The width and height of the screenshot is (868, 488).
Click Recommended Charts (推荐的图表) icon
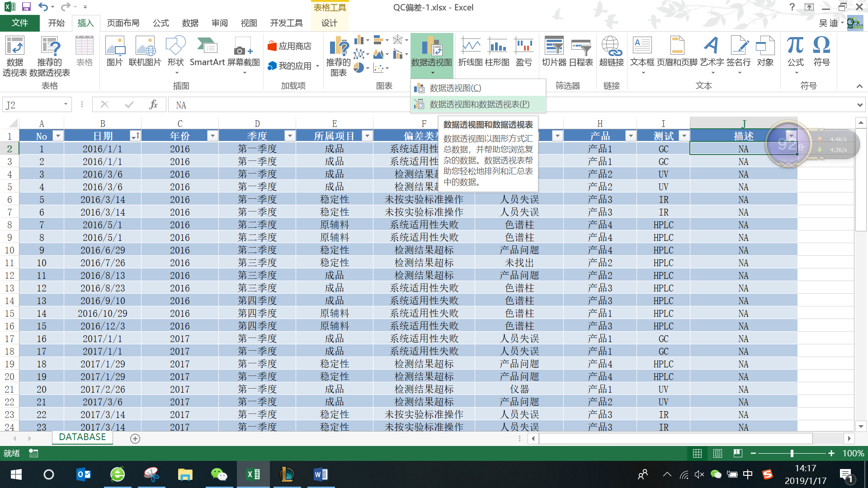click(338, 47)
